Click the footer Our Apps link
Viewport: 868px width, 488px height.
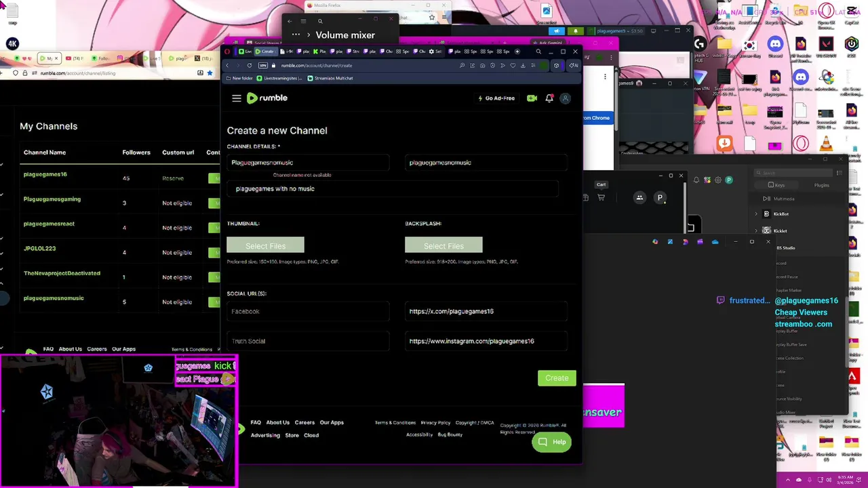click(332, 422)
